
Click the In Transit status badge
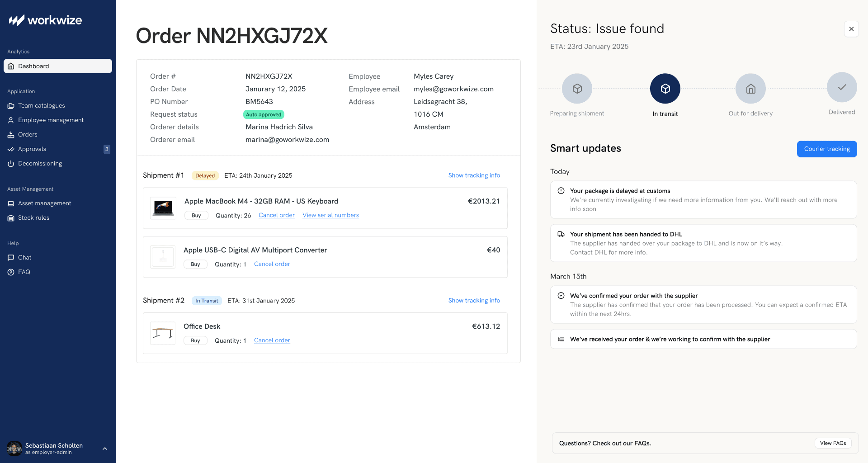point(207,301)
